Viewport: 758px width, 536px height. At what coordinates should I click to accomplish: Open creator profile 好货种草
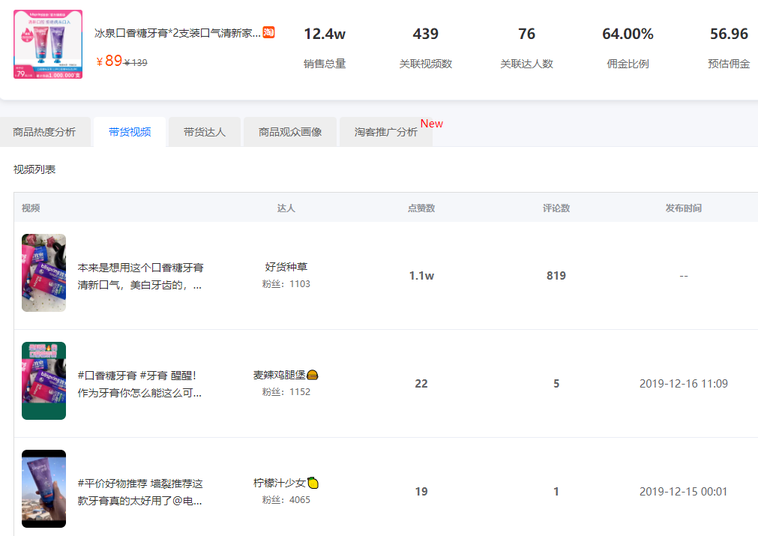[x=286, y=267]
